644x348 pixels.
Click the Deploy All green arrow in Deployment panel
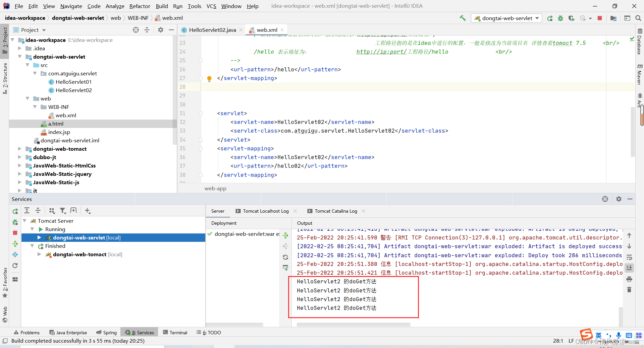click(x=285, y=235)
